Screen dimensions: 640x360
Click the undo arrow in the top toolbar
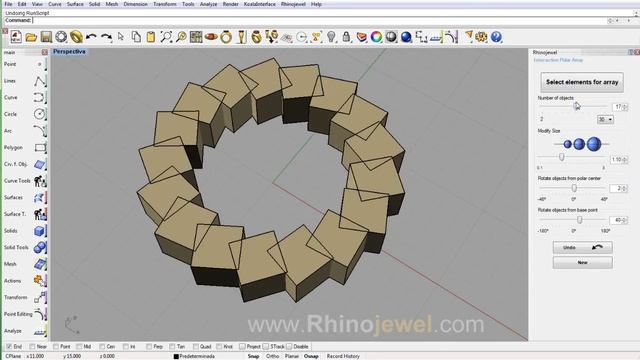click(91, 37)
